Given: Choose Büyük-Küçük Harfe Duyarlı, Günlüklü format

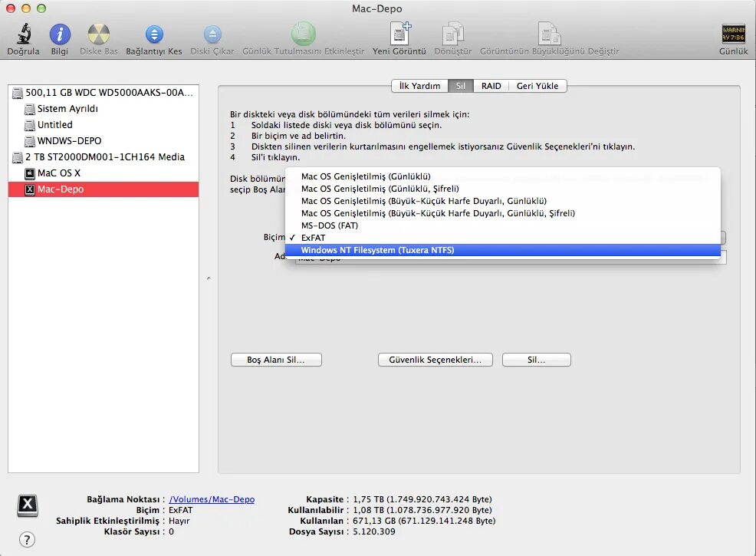Looking at the screenshot, I should point(503,201).
